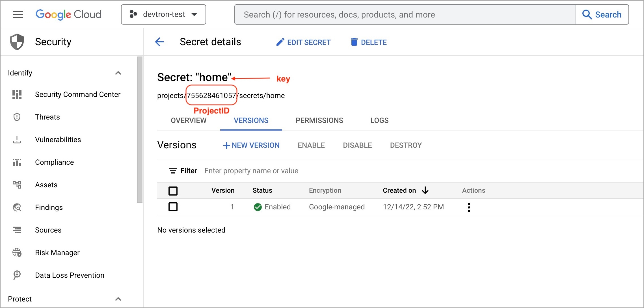This screenshot has height=308, width=644.
Task: Open the devtron-test project selector dropdown
Action: (x=163, y=14)
